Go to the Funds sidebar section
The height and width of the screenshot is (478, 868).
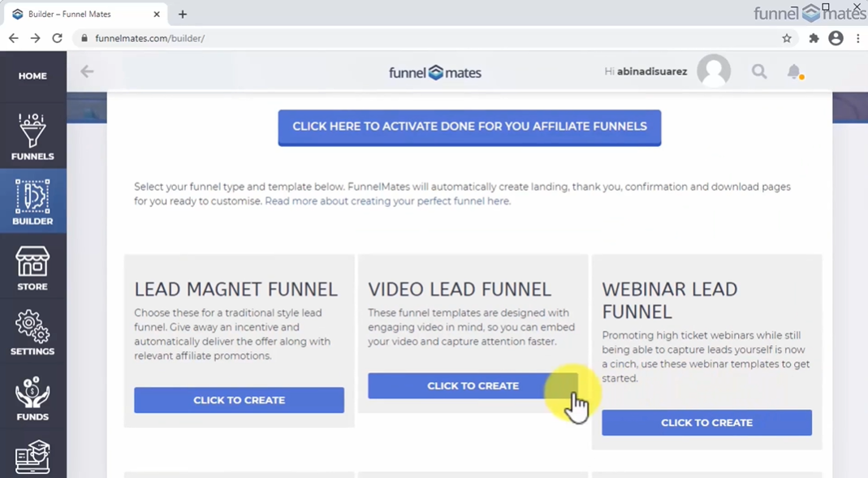pyautogui.click(x=32, y=398)
